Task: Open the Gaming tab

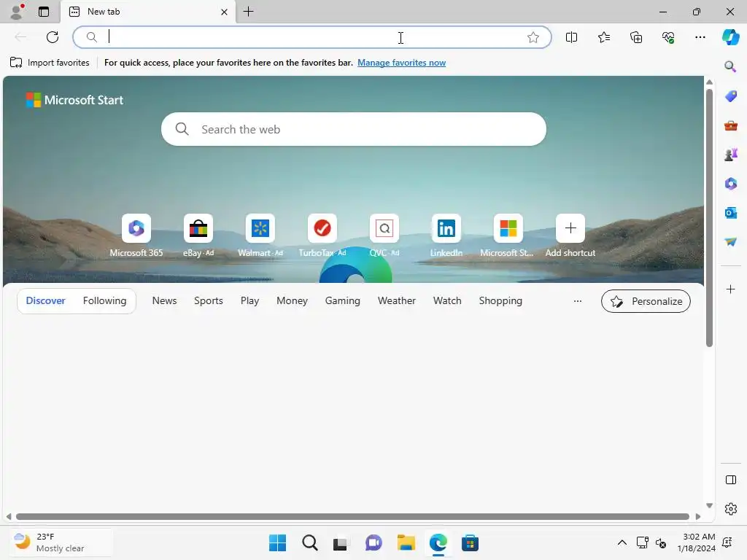Action: click(343, 301)
